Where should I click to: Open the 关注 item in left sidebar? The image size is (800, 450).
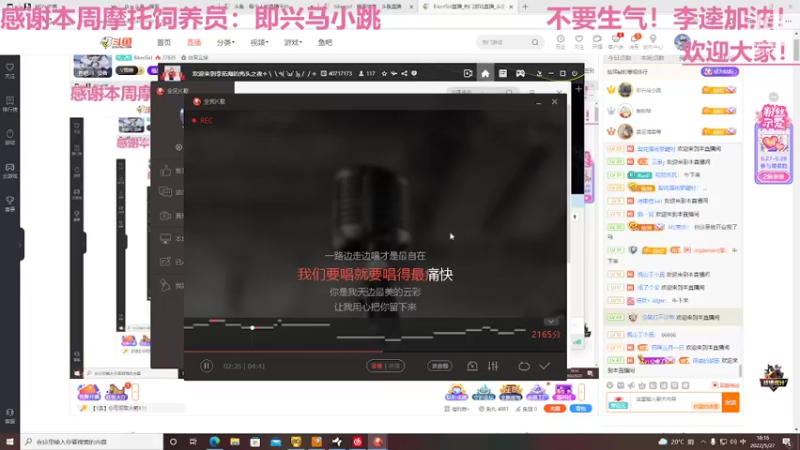click(10, 71)
